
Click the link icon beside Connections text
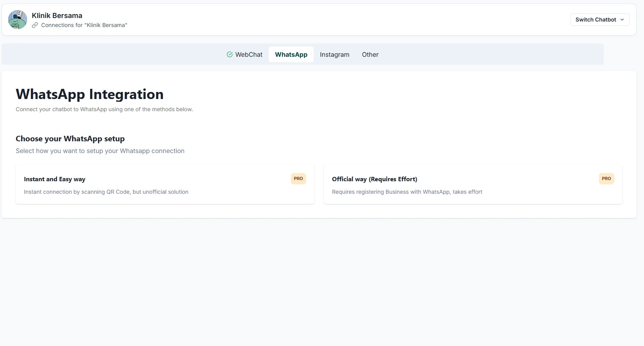tap(35, 25)
